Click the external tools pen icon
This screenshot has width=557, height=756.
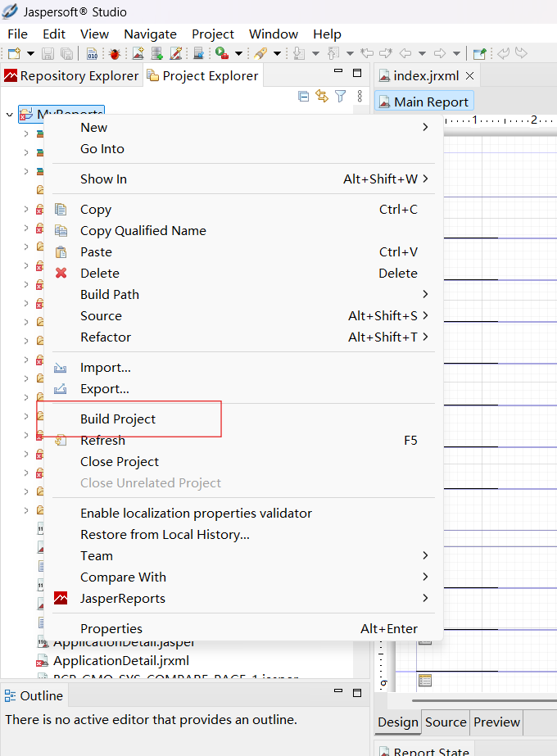[x=261, y=53]
